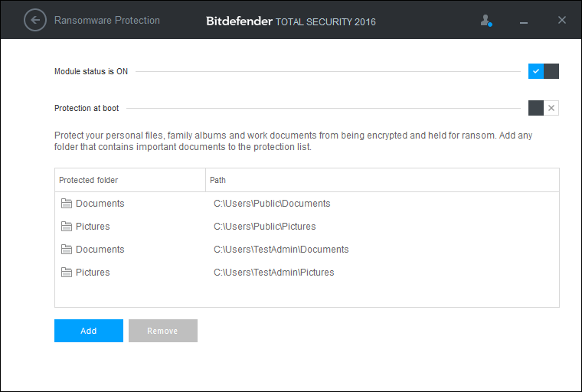582x392 pixels.
Task: Click the grayed Remove button
Action: click(x=163, y=331)
